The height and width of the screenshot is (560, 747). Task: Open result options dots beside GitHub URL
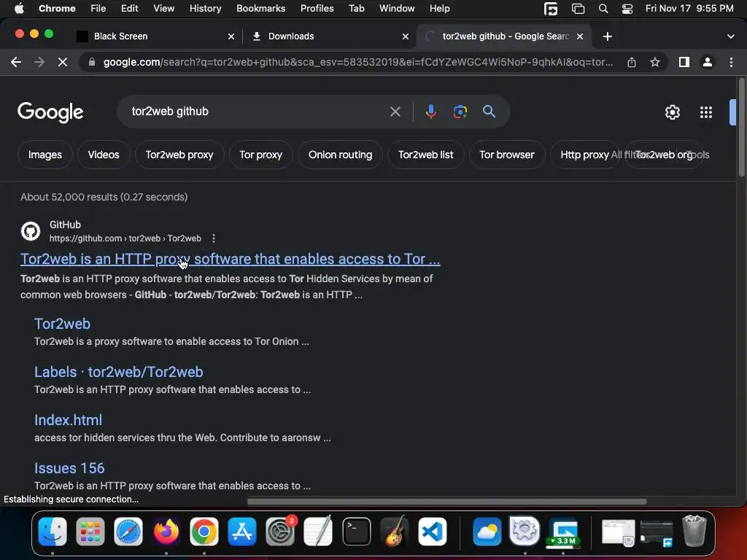pyautogui.click(x=214, y=238)
